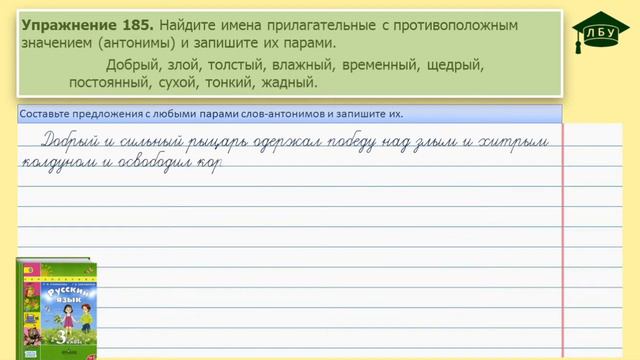This screenshot has width=640, height=360.
Task: Click the handwritten word 'победу'
Action: (352, 142)
